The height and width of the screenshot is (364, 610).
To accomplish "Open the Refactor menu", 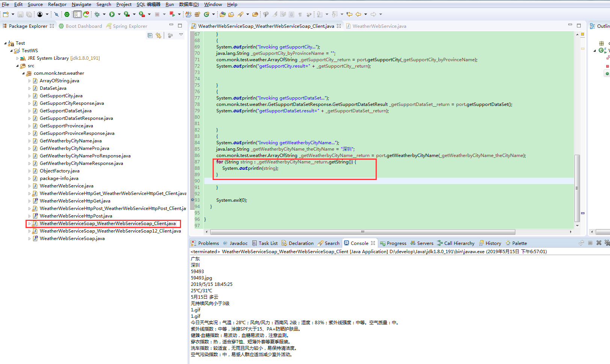I will [57, 4].
